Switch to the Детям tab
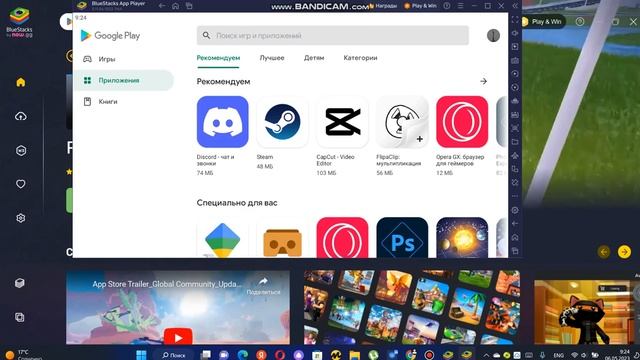640x360 pixels. pyautogui.click(x=314, y=58)
